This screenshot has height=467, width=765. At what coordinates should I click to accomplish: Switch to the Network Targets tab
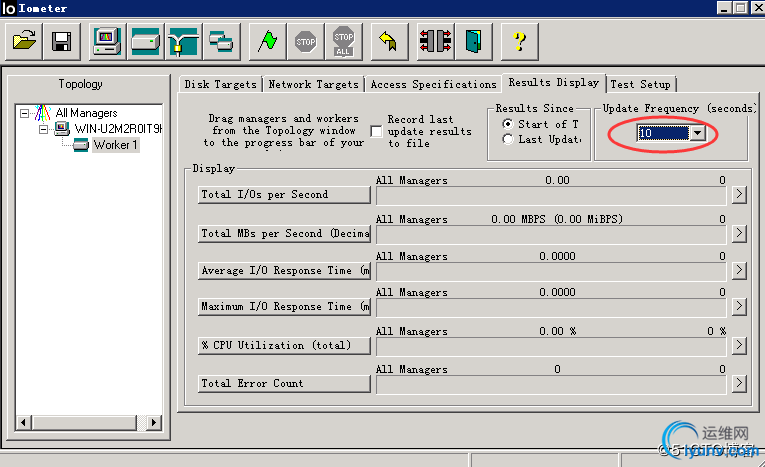(x=314, y=84)
